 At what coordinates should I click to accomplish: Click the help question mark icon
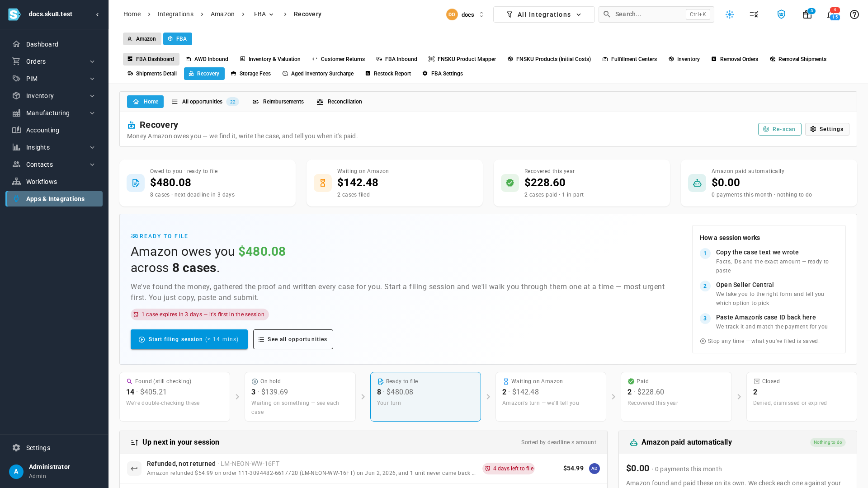(x=854, y=14)
